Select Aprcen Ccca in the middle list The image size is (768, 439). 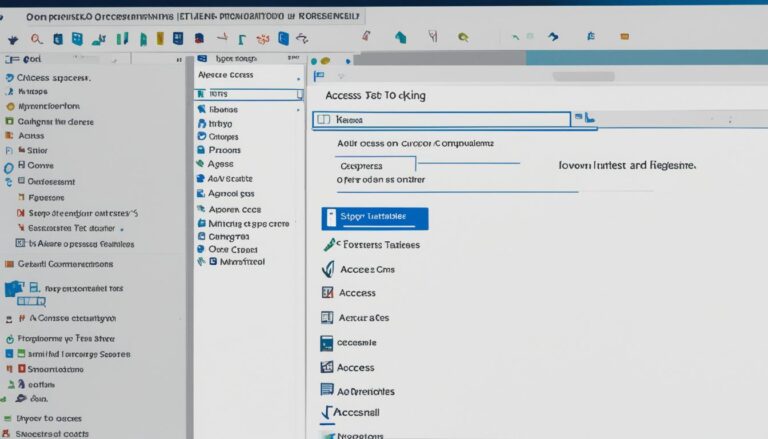click(x=235, y=210)
